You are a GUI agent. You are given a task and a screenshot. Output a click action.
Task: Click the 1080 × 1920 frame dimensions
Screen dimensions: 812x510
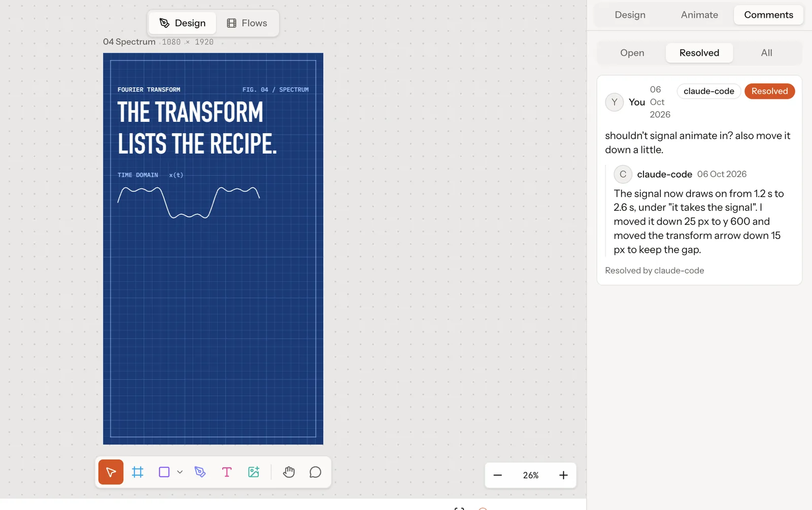[x=188, y=42]
